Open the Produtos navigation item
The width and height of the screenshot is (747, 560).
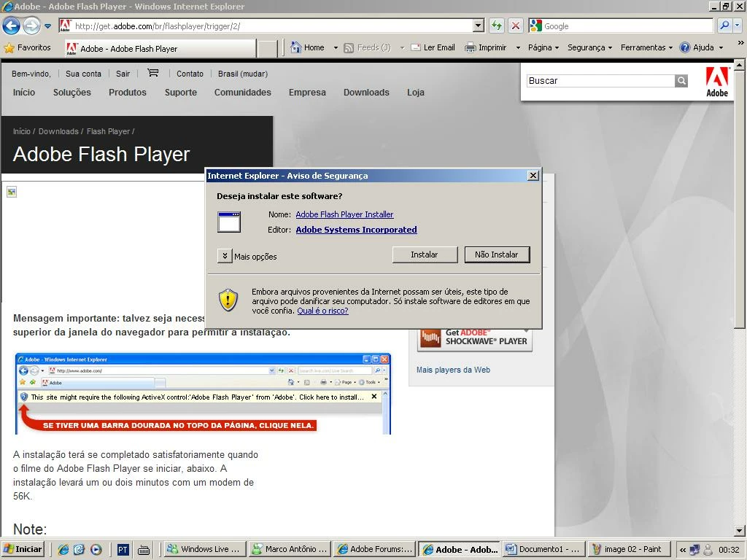tap(127, 93)
